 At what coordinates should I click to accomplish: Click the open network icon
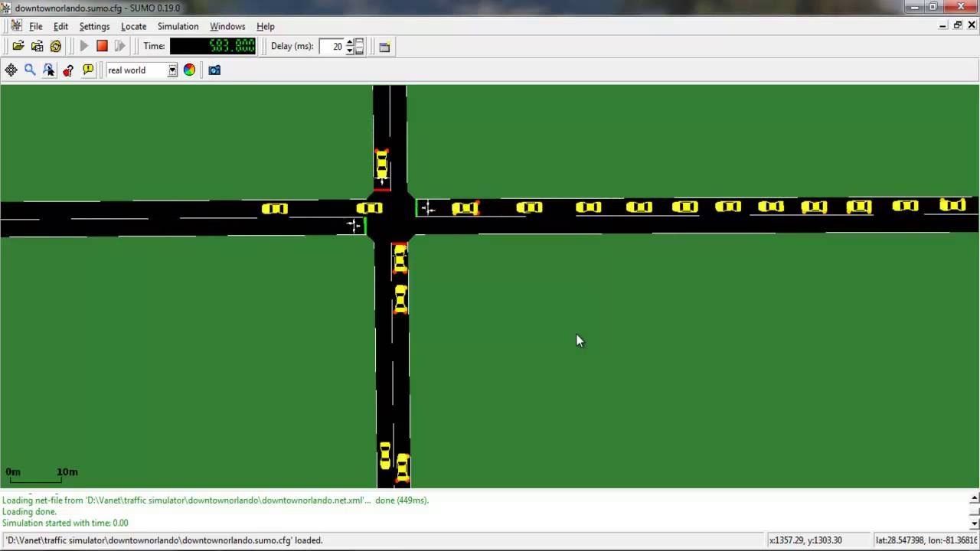37,47
